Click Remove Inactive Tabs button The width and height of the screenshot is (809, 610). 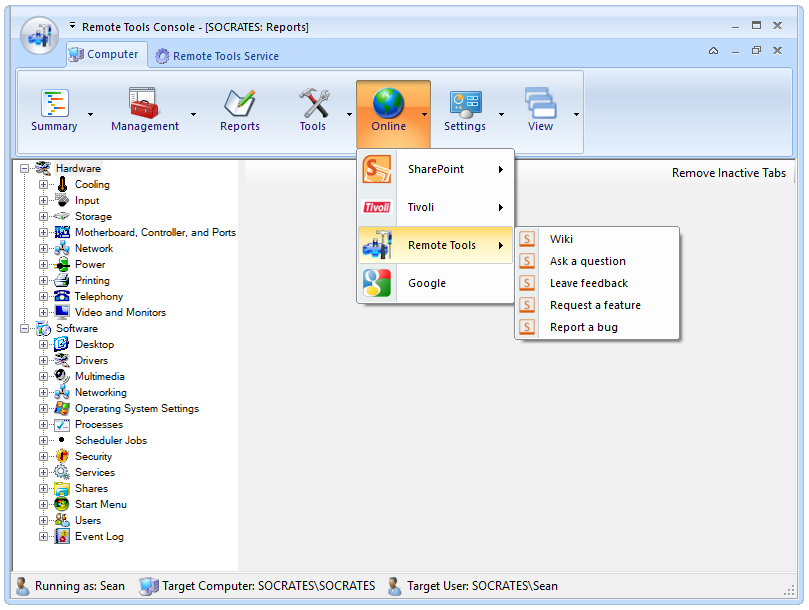(729, 173)
